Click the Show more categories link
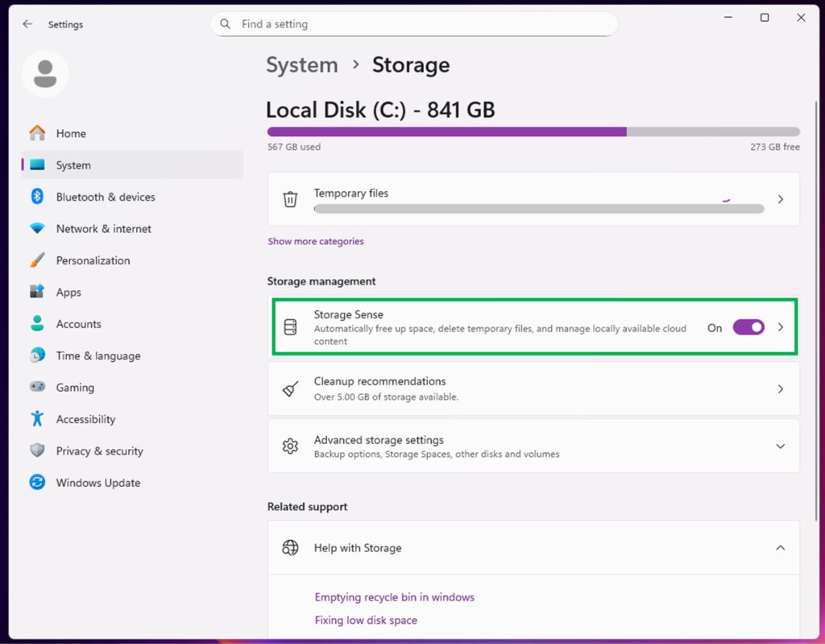825x644 pixels. pos(315,240)
